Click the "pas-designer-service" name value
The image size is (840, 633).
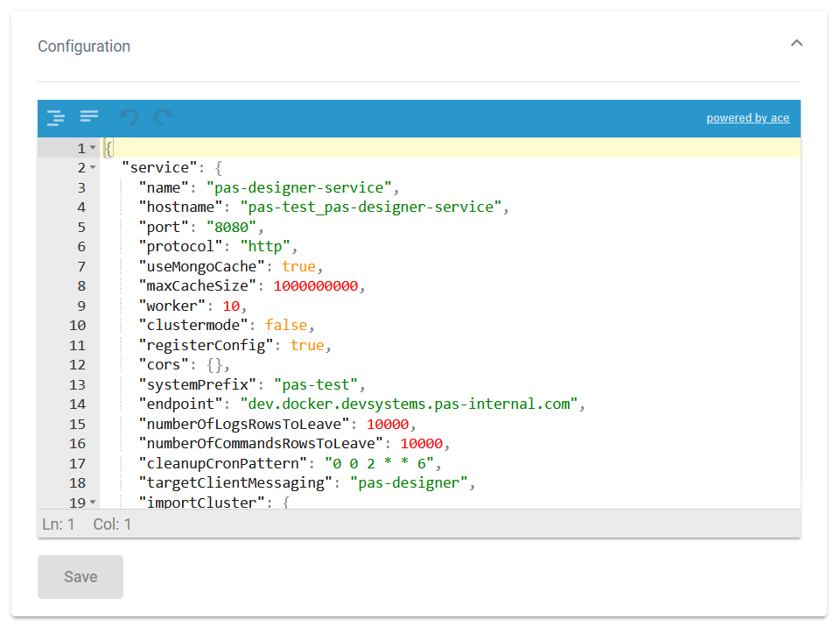[x=299, y=187]
